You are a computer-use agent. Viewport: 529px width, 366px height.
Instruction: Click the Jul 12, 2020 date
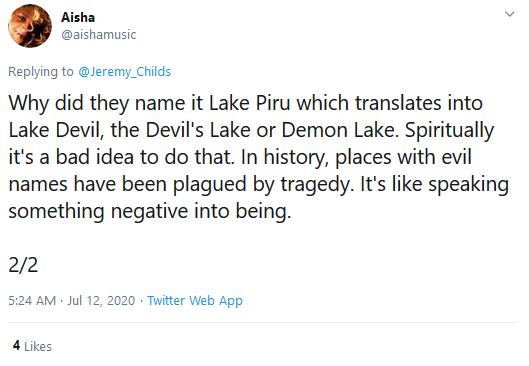point(101,300)
